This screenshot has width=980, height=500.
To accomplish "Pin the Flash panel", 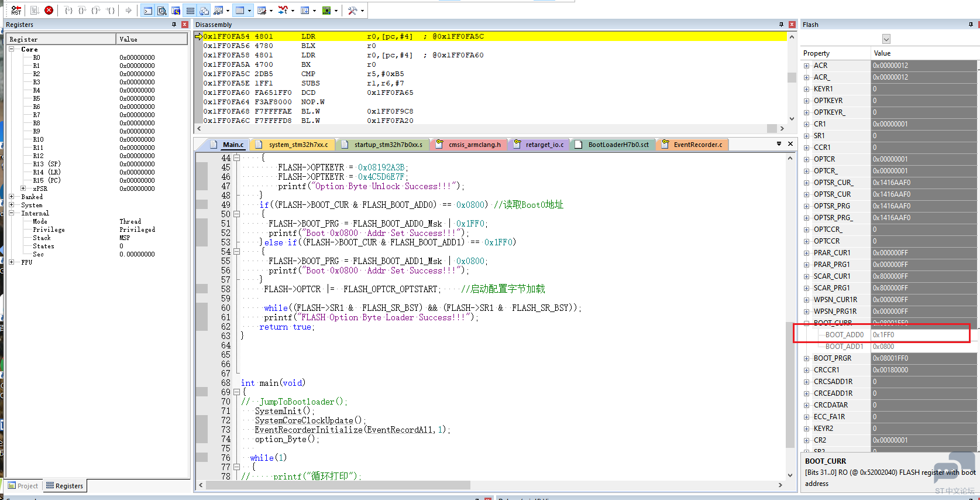I will click(971, 25).
